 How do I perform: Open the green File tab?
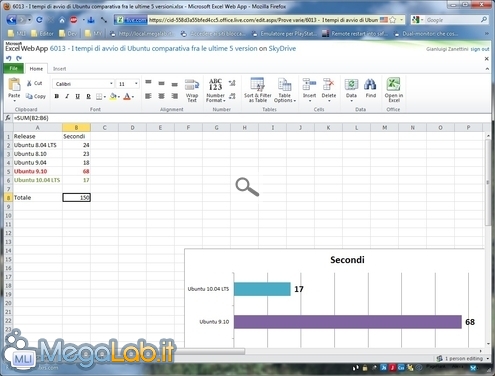pyautogui.click(x=13, y=68)
